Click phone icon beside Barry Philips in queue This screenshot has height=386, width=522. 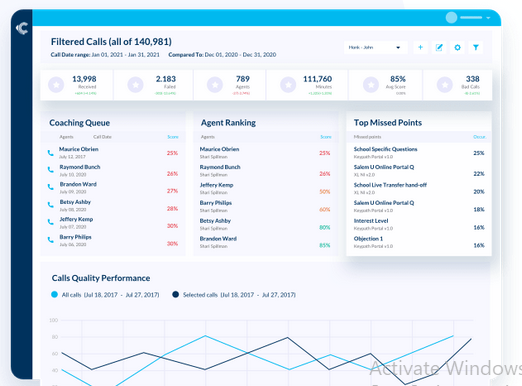click(x=50, y=240)
